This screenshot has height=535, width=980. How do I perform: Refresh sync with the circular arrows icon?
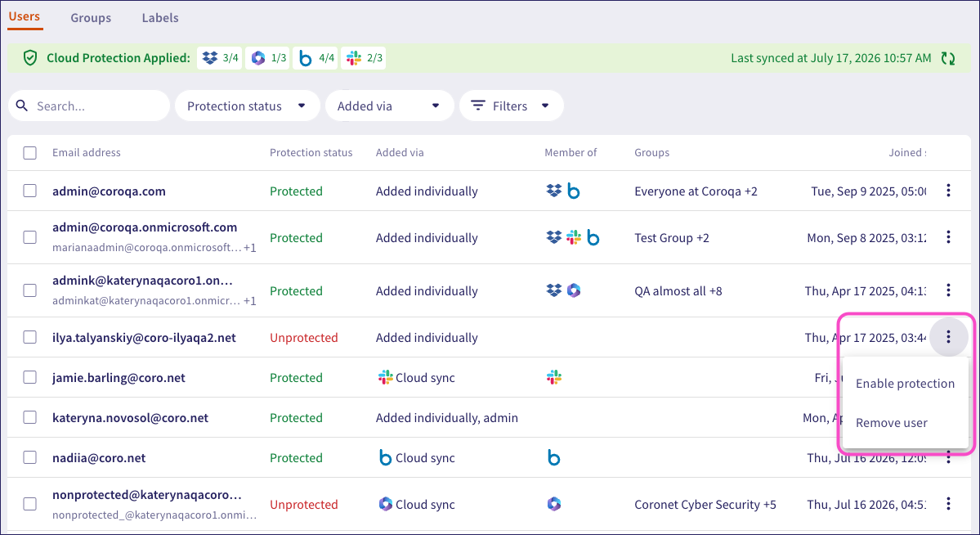click(x=948, y=58)
